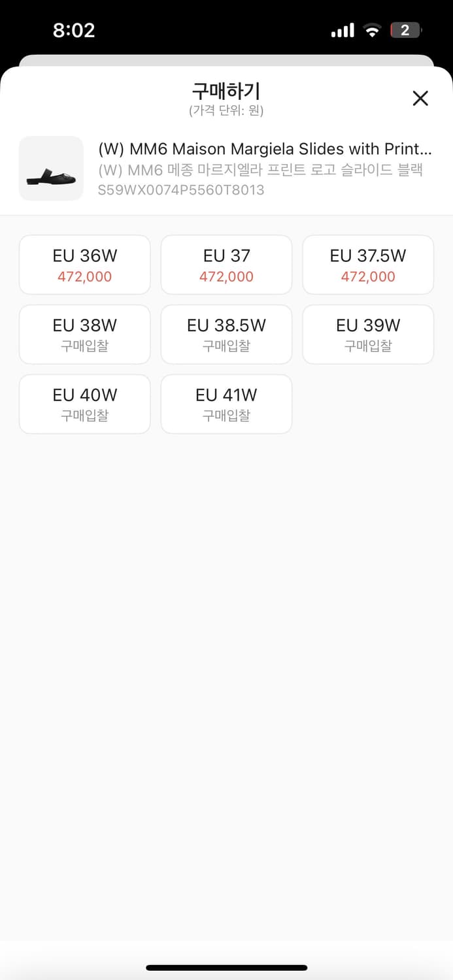Image resolution: width=453 pixels, height=980 pixels.
Task: Choose EU 38.5W to place bid
Action: tap(226, 335)
